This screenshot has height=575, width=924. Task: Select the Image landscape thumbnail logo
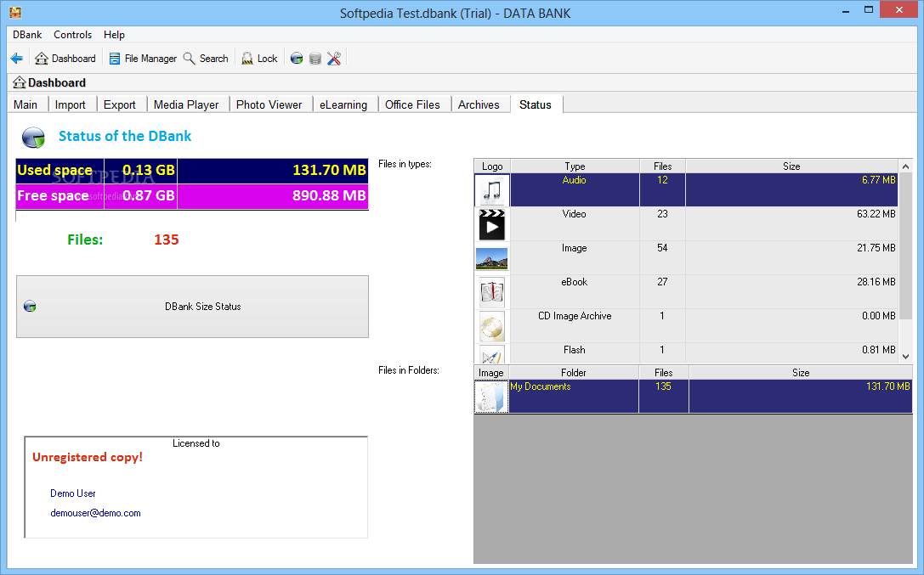[491, 258]
